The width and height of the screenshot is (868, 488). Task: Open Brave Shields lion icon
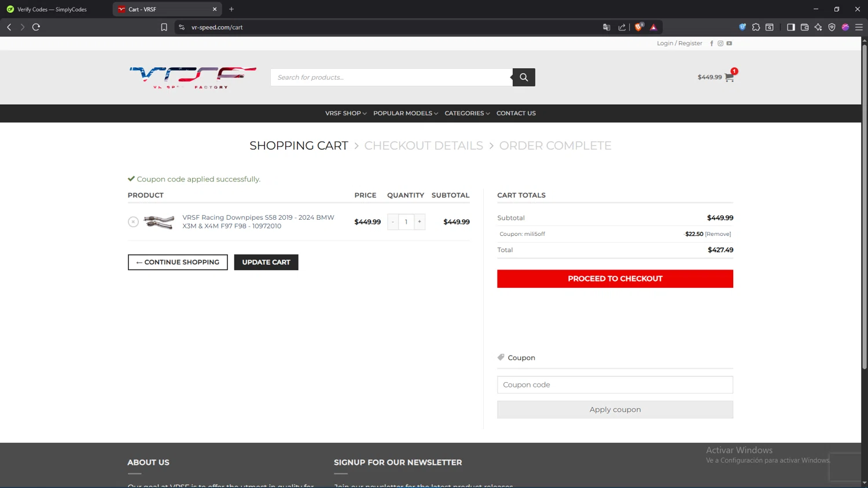point(639,27)
